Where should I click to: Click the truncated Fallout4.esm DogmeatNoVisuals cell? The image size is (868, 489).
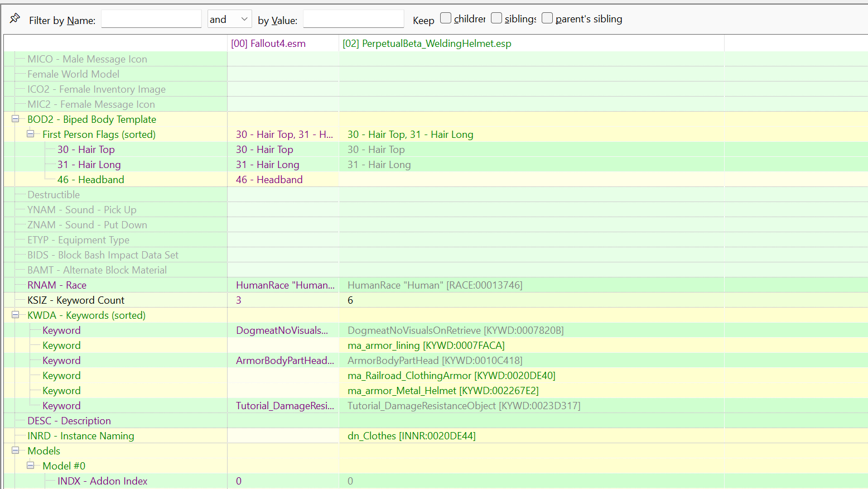coord(282,330)
